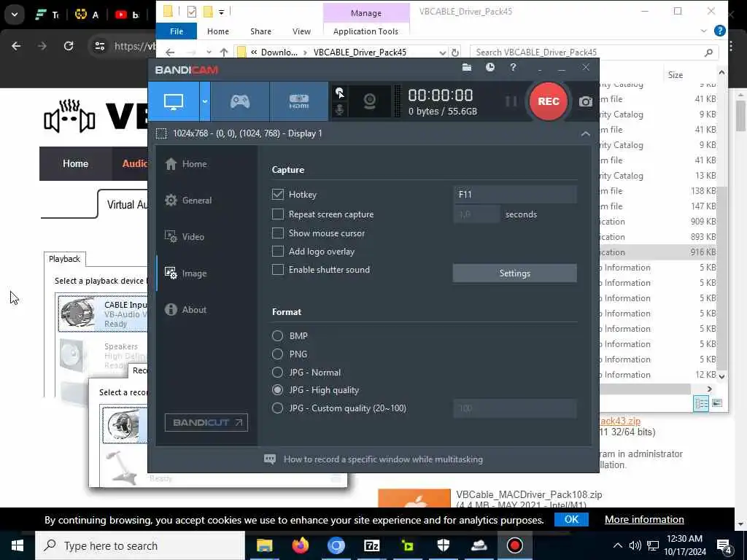Open More information cookie link
Viewport: 747px width, 560px height.
coord(644,519)
